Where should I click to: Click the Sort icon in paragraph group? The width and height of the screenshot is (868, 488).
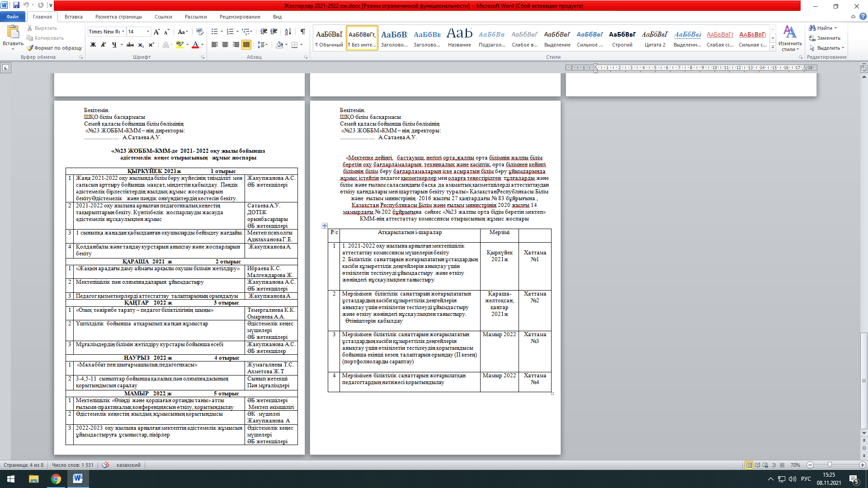(288, 32)
